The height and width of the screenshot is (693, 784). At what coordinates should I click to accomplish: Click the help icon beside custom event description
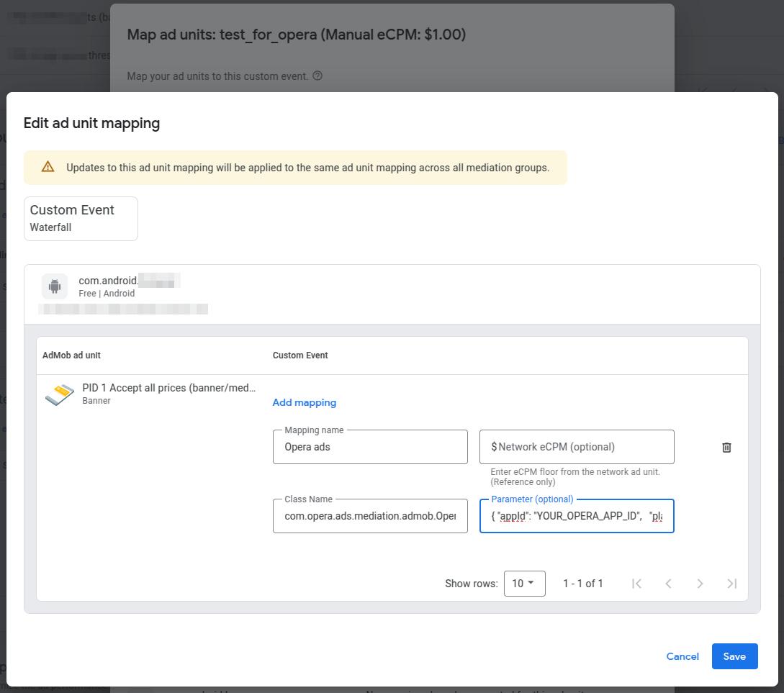[x=317, y=76]
